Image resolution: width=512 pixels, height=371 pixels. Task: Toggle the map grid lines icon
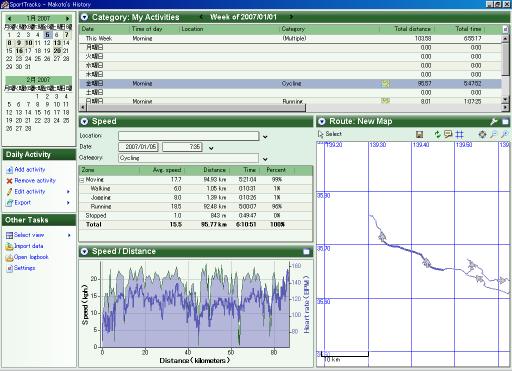coord(460,134)
